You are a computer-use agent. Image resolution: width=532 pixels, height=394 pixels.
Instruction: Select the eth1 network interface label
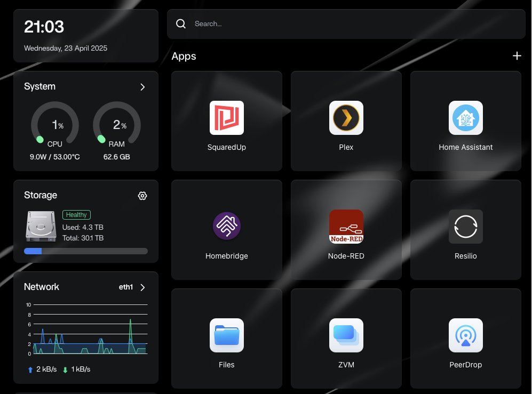click(x=126, y=287)
